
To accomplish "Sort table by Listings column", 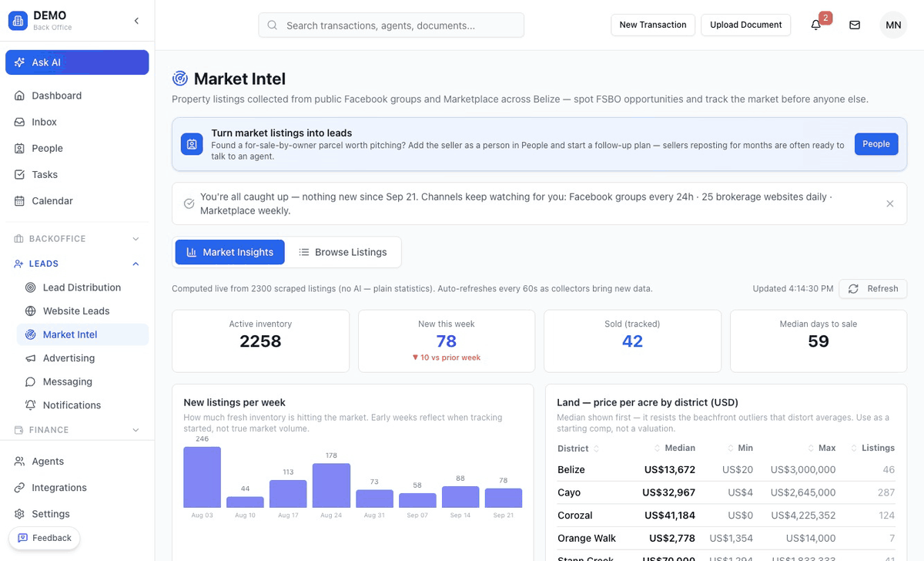I will [x=872, y=448].
